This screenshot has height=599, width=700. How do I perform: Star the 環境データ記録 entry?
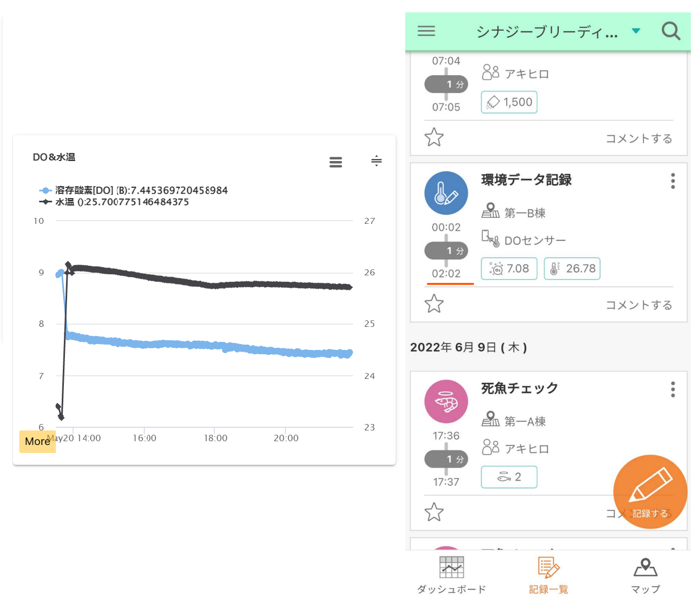click(434, 303)
